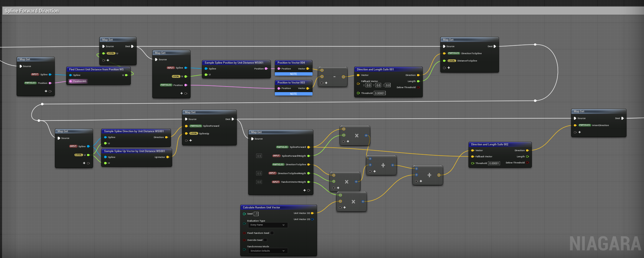The image size is (644, 258).
Task: Open the Evaluation Type dropdown showing Every Frame
Action: tap(268, 225)
